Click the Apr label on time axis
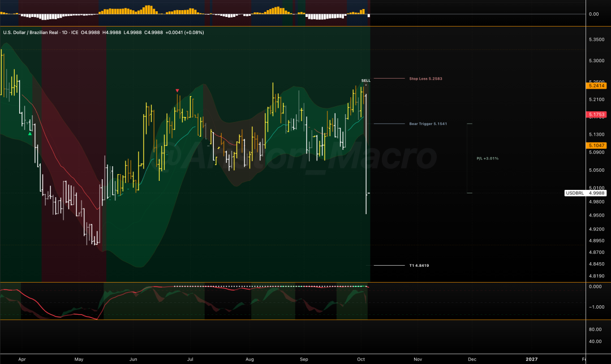 coord(22,359)
